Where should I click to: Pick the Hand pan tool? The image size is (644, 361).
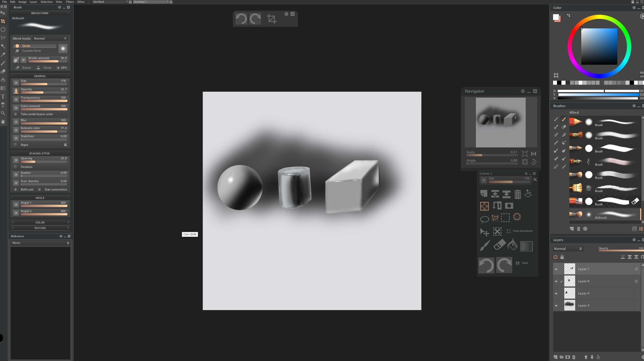[3, 122]
